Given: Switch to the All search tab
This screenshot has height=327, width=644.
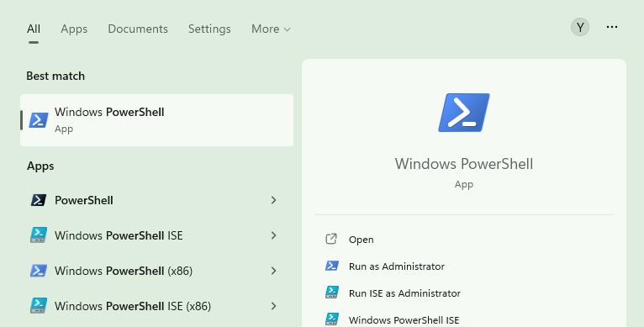Looking at the screenshot, I should [34, 29].
